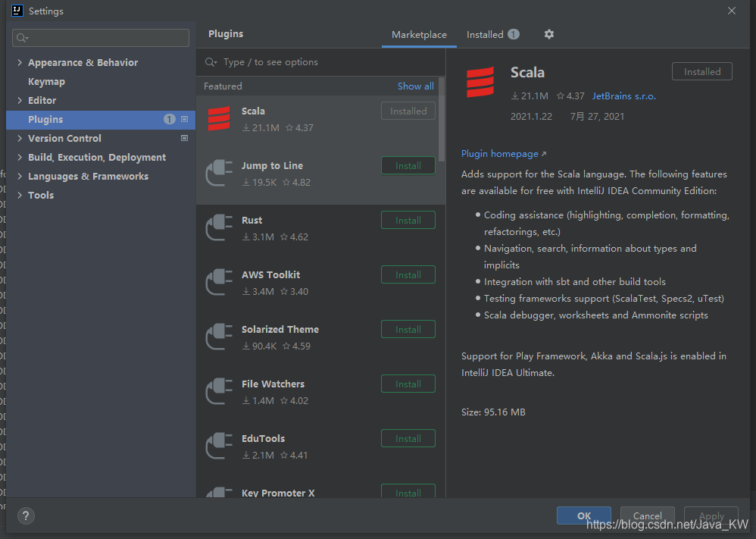Click Installed button in Scala details pane
Viewport: 756px width, 539px height.
click(x=702, y=71)
